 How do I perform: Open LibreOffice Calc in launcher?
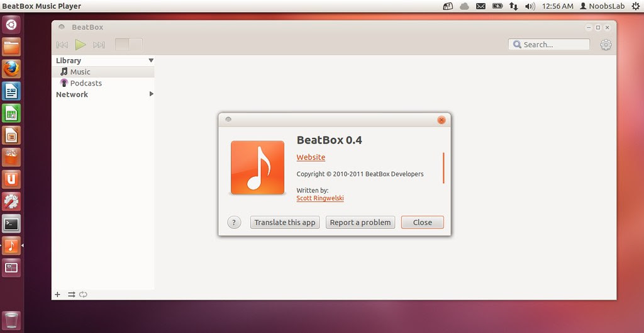[x=11, y=113]
